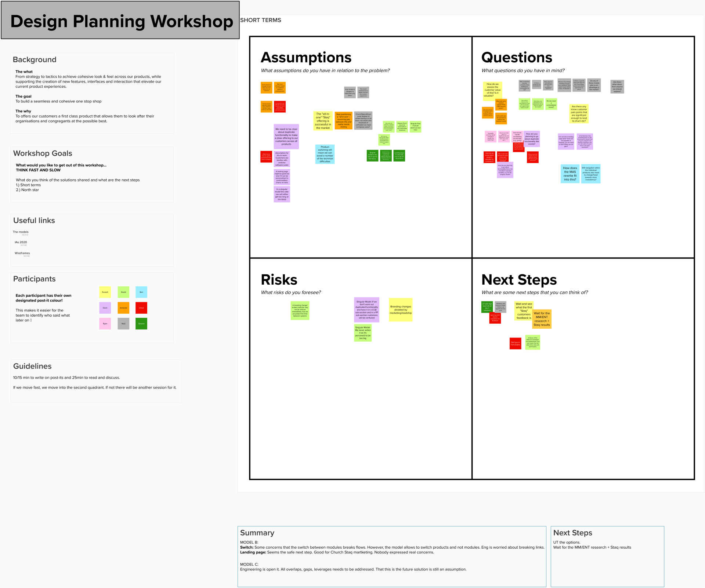Select Umut's red participant post-it

[141, 308]
